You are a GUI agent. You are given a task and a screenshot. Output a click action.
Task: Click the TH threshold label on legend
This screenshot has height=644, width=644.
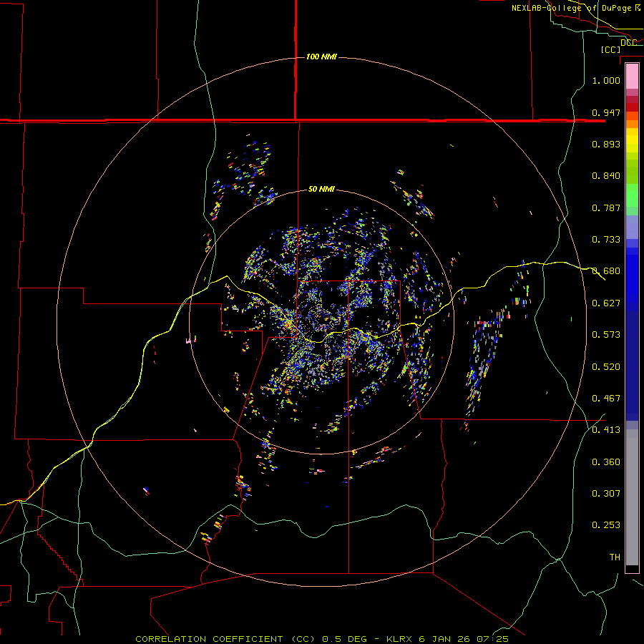615,557
